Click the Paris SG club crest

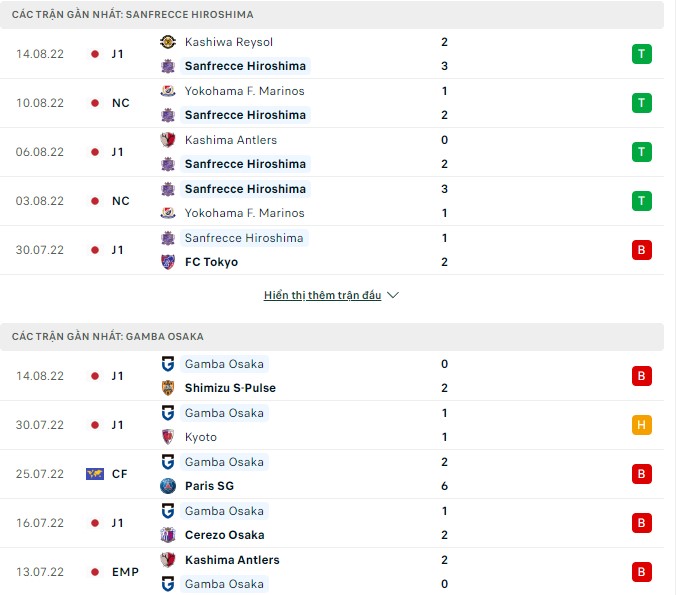point(168,486)
